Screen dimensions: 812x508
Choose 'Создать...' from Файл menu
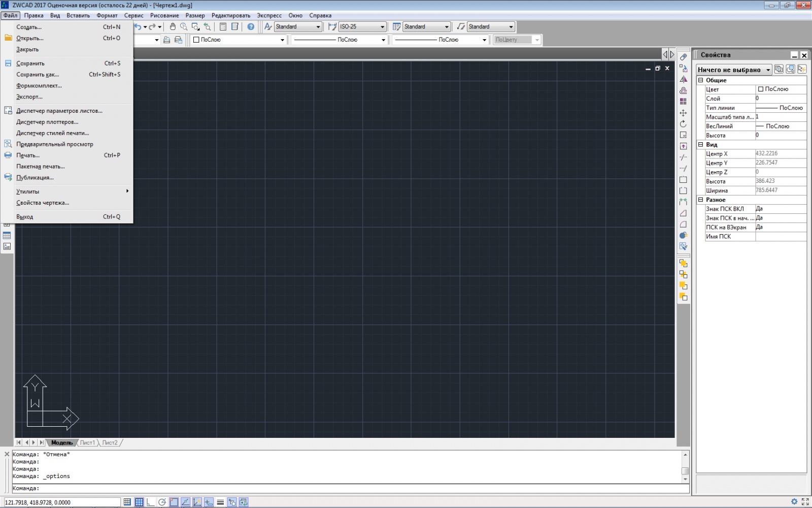(67, 27)
